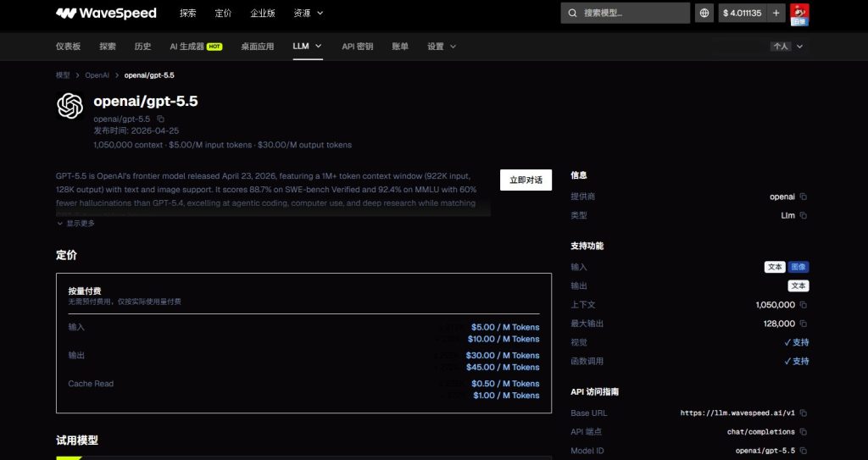Expand description with 显示更多
This screenshot has height=460, width=868.
tap(75, 223)
